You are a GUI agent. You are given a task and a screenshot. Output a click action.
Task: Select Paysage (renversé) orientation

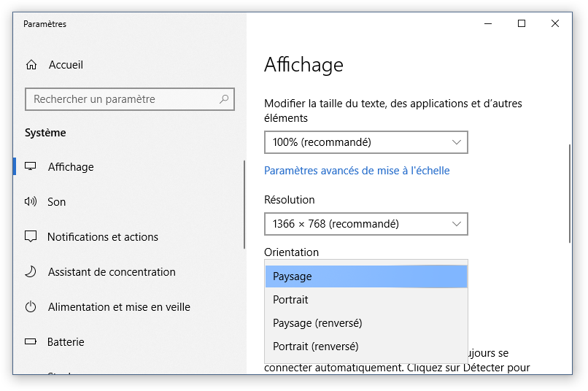pyautogui.click(x=365, y=323)
